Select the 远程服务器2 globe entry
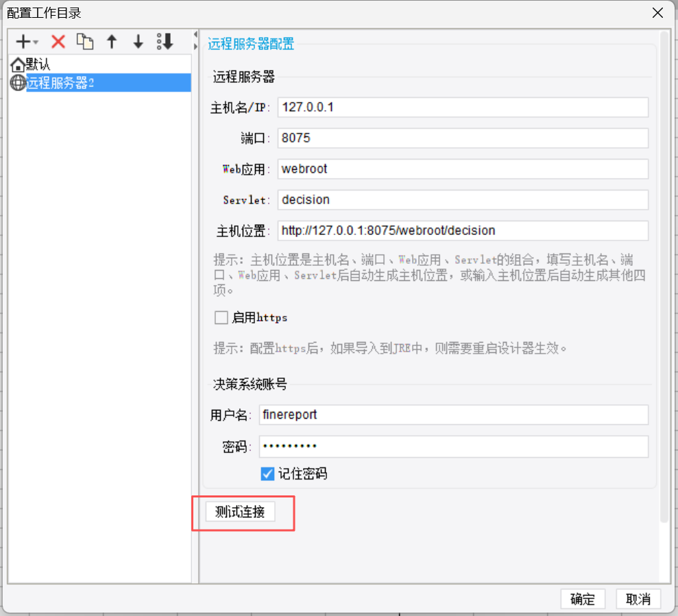The image size is (678, 616). [x=60, y=83]
